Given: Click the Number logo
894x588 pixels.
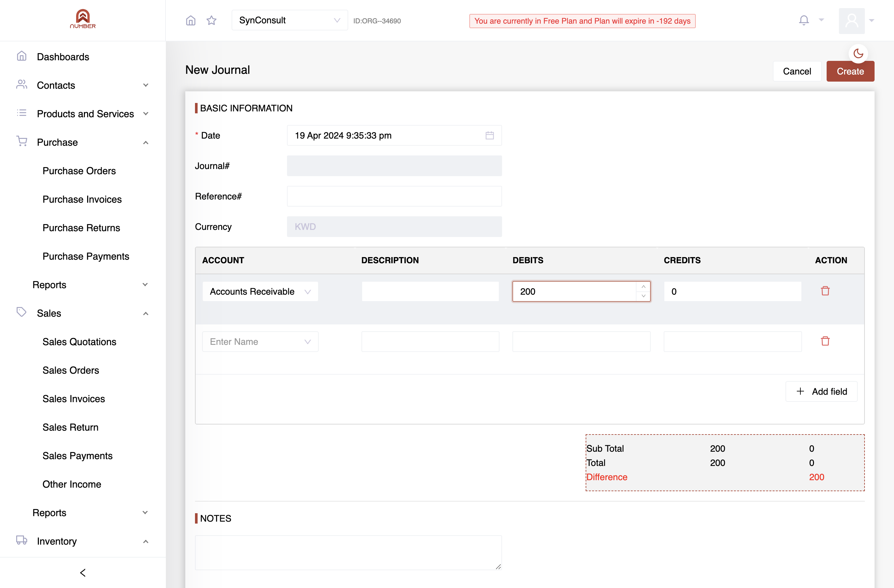Looking at the screenshot, I should (x=83, y=19).
